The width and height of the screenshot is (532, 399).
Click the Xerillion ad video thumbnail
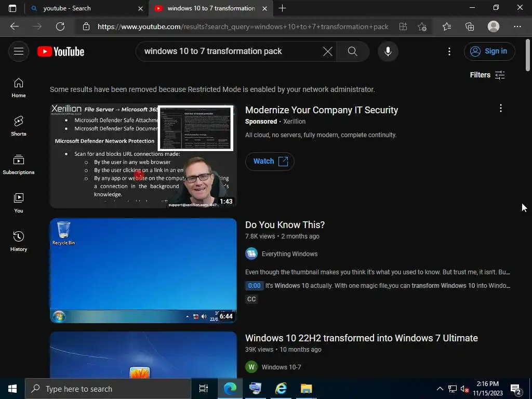[143, 156]
